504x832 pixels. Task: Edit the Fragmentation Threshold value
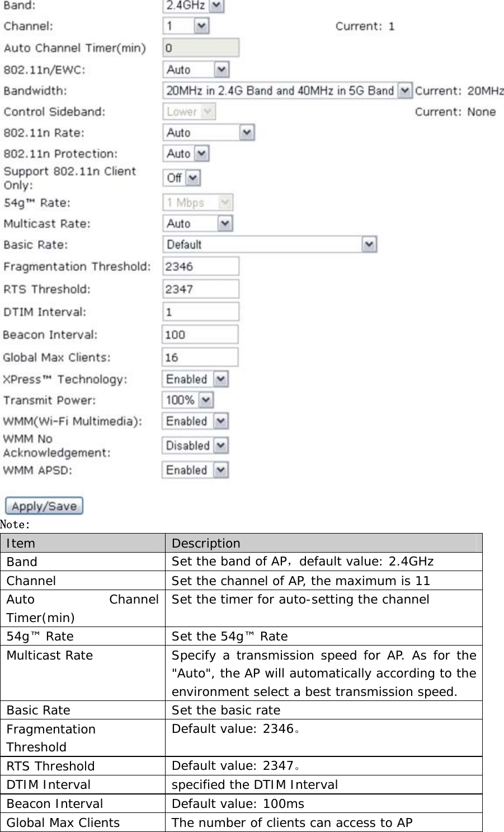(x=200, y=266)
